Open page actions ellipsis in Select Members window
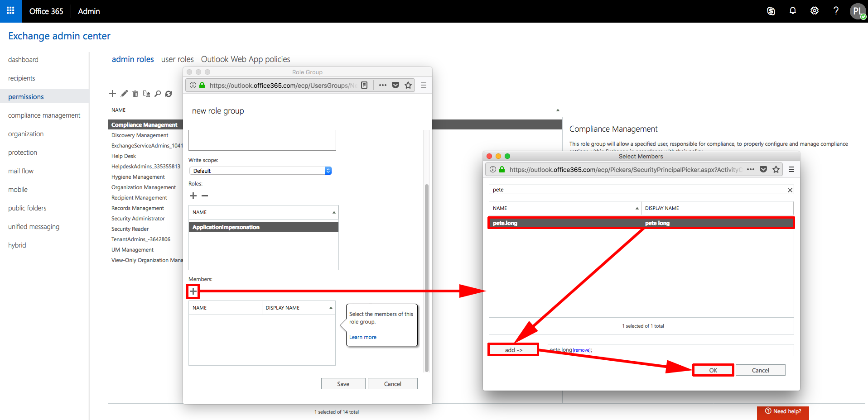 click(x=751, y=169)
